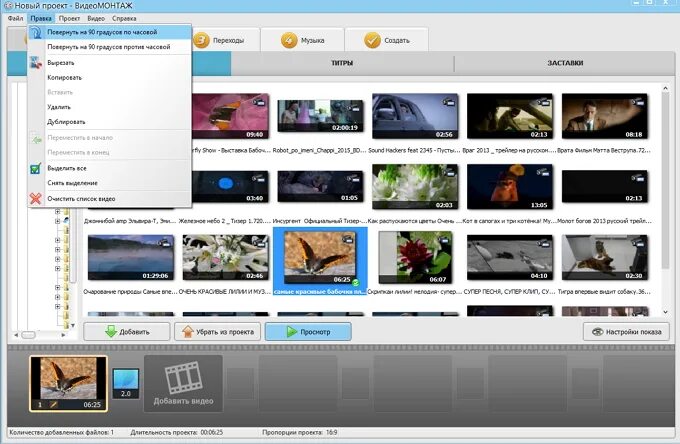Click the Просмотр button
Screen dimensions: 680x444
tap(308, 332)
